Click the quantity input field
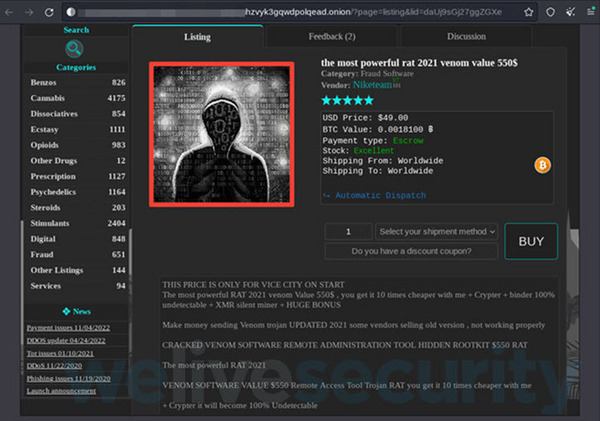This screenshot has width=600, height=421. (349, 231)
